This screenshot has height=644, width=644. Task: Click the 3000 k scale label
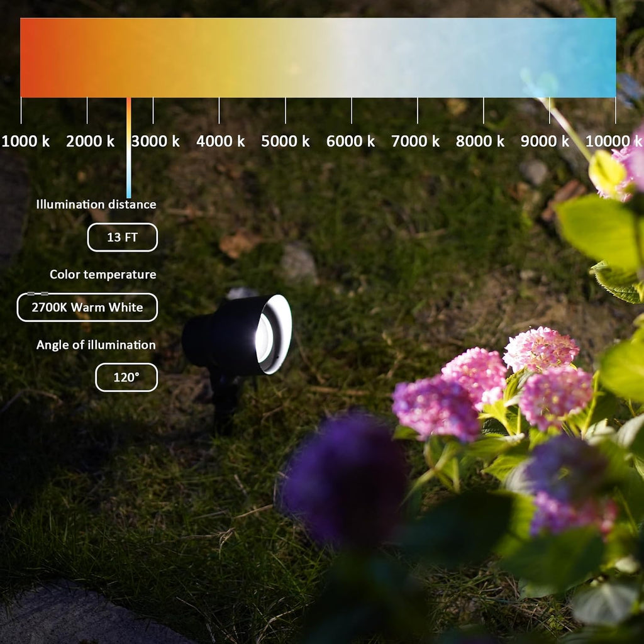click(x=156, y=142)
